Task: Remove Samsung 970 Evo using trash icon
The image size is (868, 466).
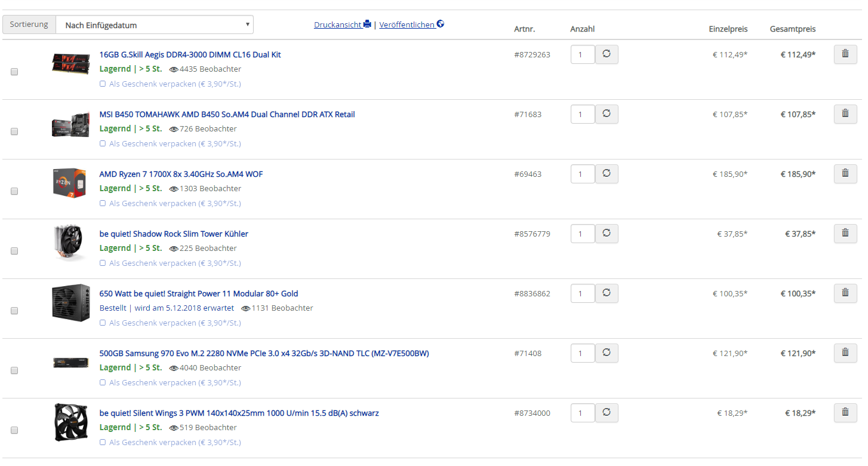Action: pyautogui.click(x=845, y=353)
